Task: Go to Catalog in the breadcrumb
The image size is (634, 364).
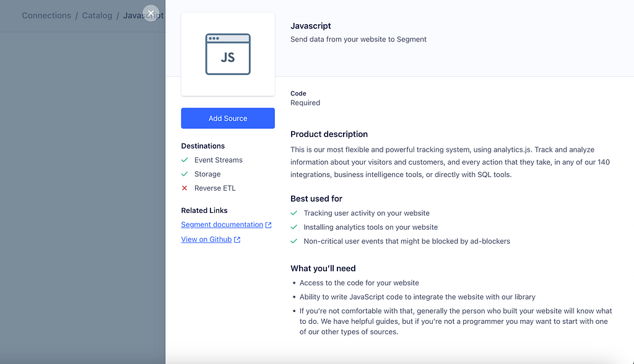Action: [x=97, y=15]
